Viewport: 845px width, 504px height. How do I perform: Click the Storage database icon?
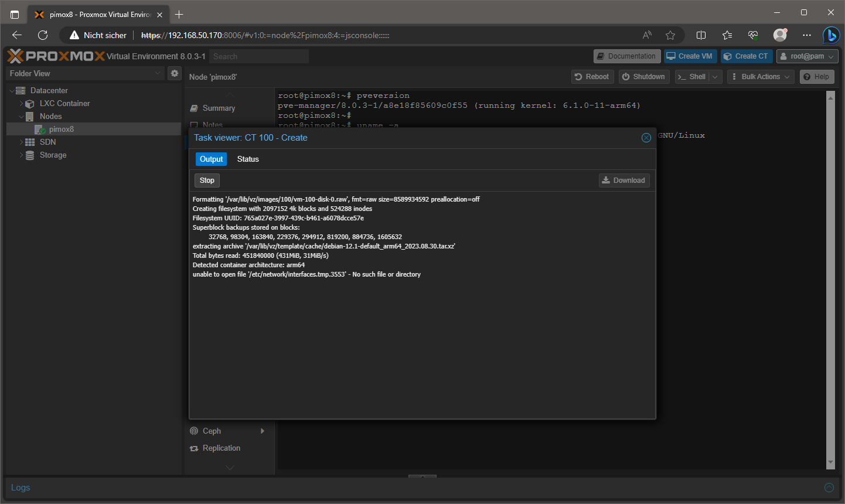click(30, 155)
